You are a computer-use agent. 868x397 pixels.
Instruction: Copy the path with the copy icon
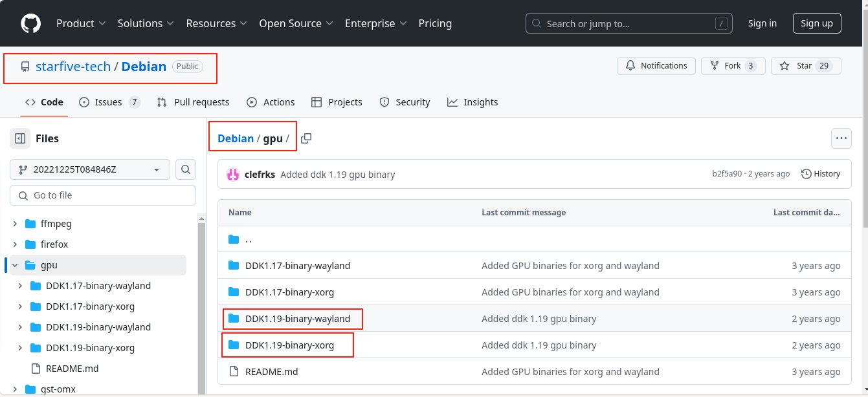point(306,138)
